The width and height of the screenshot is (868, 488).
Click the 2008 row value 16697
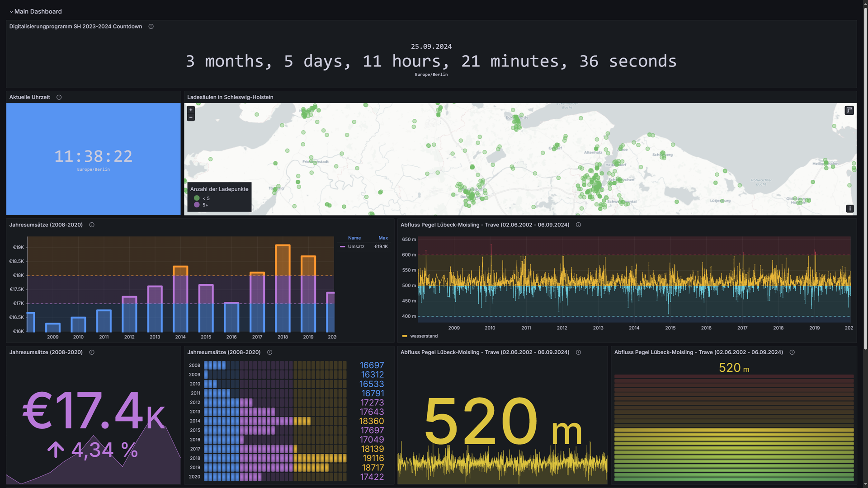[372, 365]
